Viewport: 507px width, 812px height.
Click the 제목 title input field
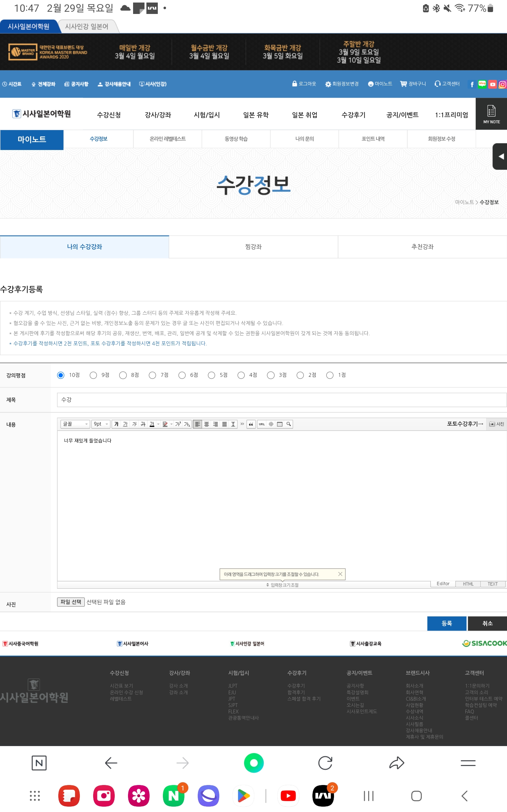[281, 400]
